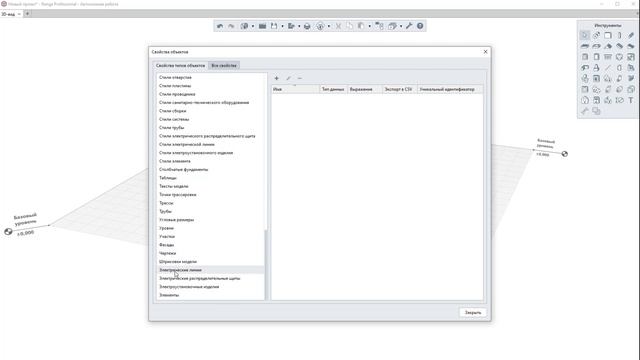The height and width of the screenshot is (360, 640).
Task: Choose the Text 'T' tool in Инструменты panel
Action: [x=631, y=100]
